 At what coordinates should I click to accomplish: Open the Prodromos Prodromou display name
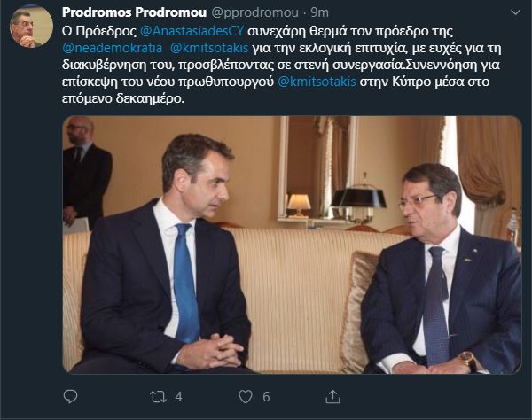(x=135, y=12)
